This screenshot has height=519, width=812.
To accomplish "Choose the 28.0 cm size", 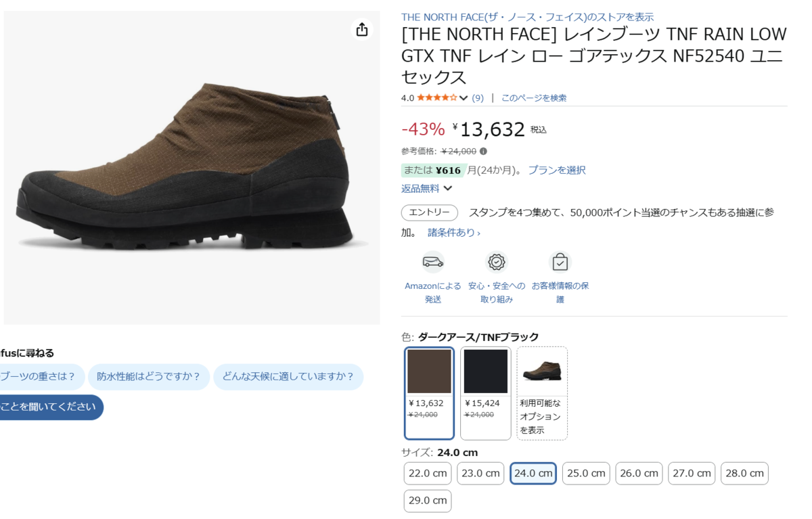I will click(744, 474).
